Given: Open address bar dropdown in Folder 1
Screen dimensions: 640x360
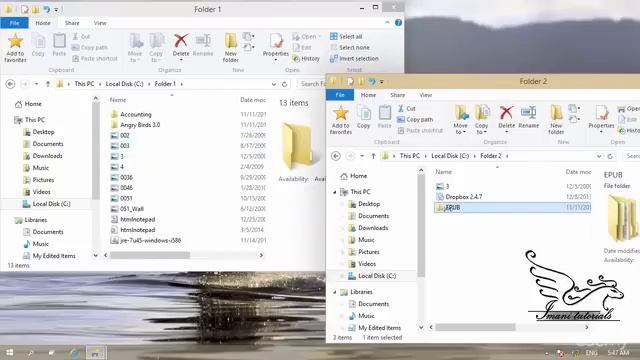Looking at the screenshot, I should [273, 84].
